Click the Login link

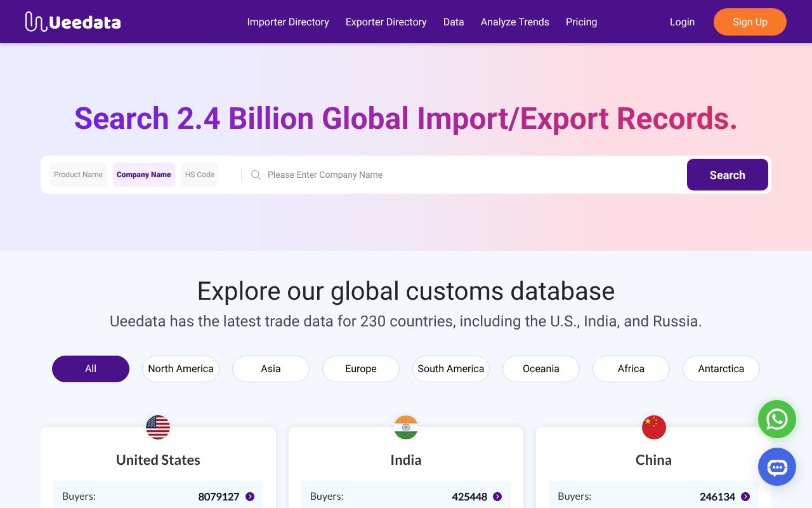tap(682, 22)
